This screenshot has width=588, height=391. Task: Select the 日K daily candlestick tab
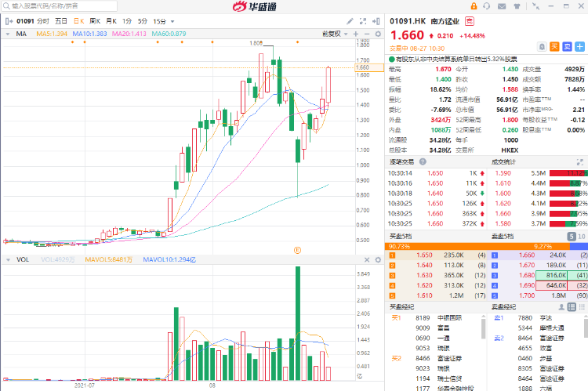coord(78,21)
